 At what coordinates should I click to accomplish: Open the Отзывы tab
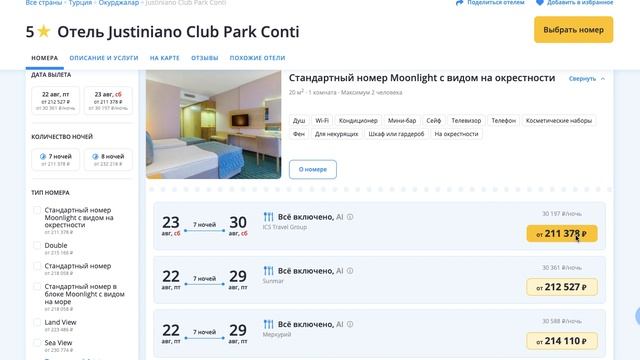[204, 58]
